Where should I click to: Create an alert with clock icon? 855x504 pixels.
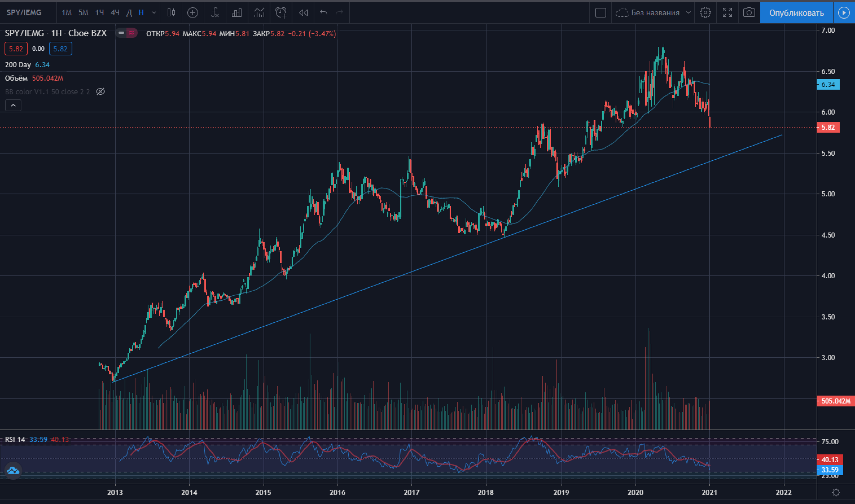[281, 13]
